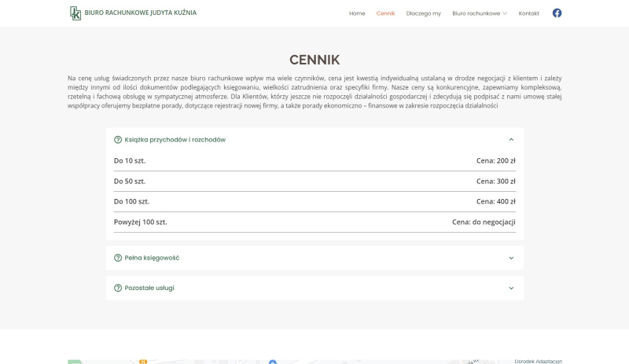Click the Biuro Rachunkowe Judyta Kuźnia title
This screenshot has width=629, height=364.
point(141,13)
